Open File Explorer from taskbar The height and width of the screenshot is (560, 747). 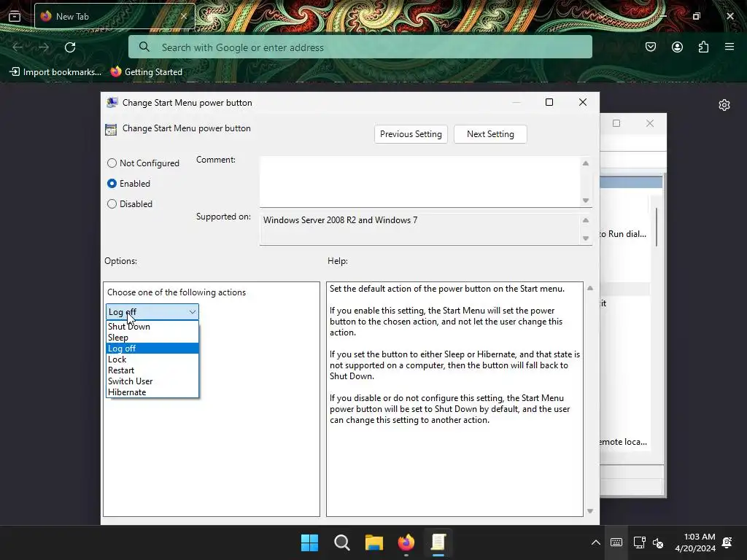click(x=374, y=542)
